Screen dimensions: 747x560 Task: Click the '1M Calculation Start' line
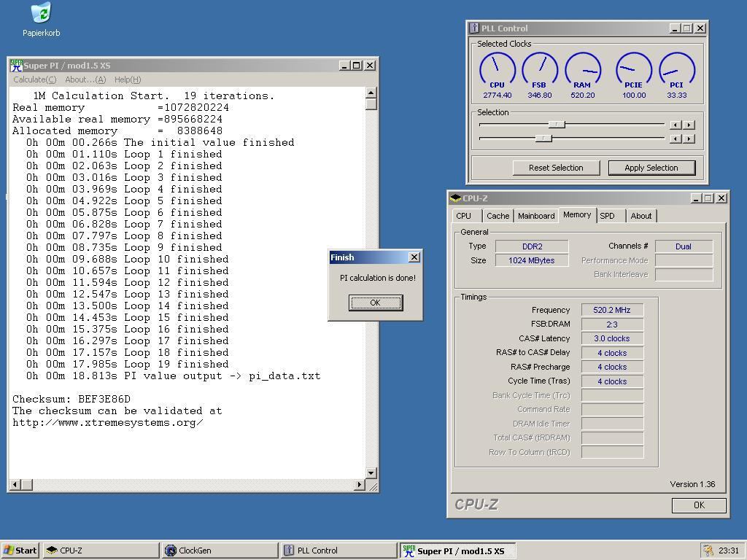pyautogui.click(x=153, y=96)
